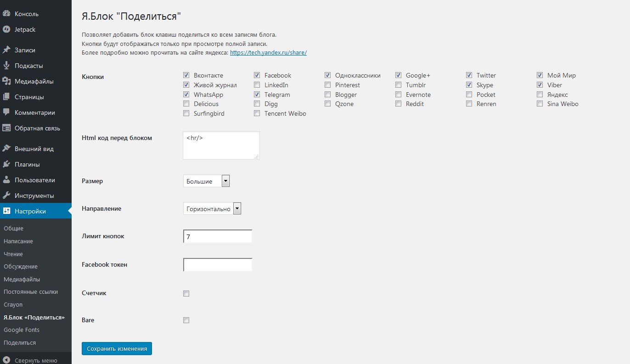
Task: Open the Направление dropdown
Action: (x=212, y=209)
